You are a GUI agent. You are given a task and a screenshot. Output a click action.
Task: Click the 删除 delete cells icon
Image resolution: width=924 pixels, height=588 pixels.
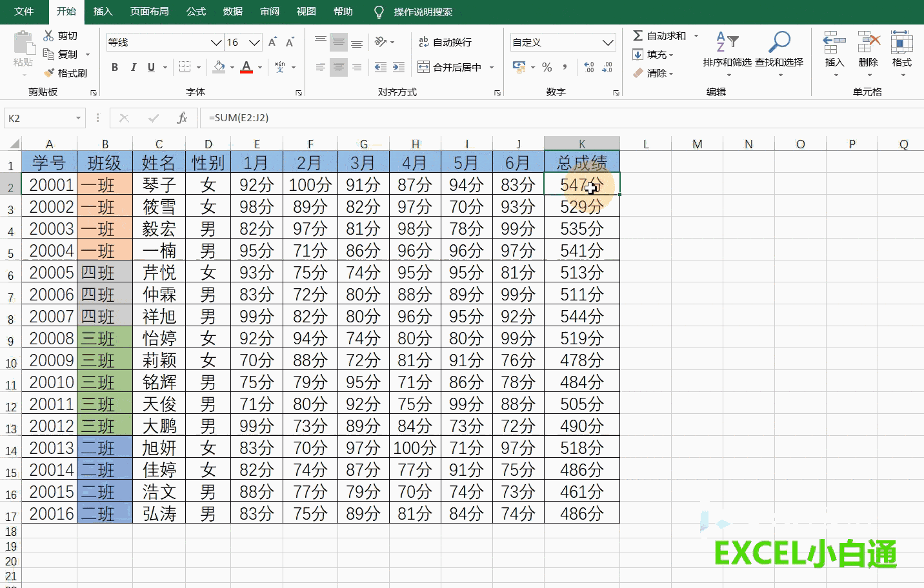pos(869,43)
